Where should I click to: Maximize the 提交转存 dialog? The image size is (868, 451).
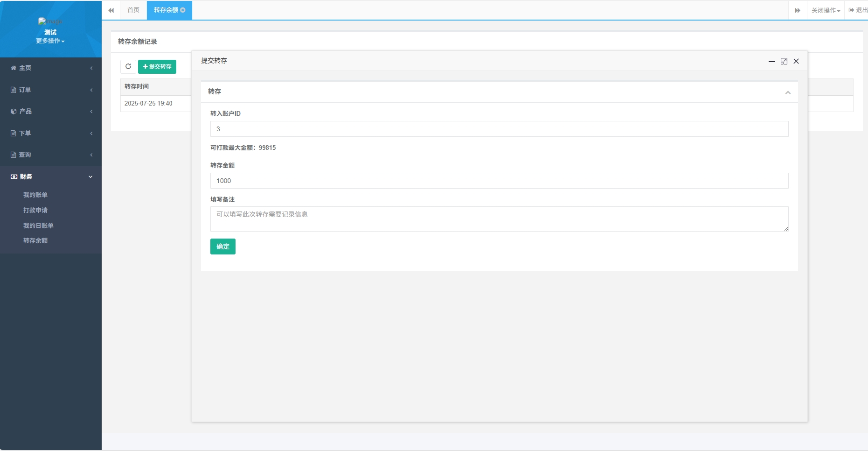784,61
